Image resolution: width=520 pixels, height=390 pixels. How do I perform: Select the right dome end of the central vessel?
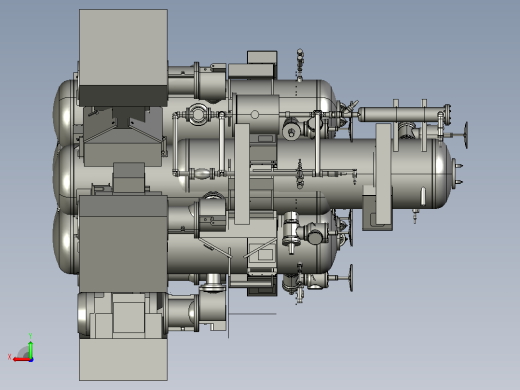pyautogui.click(x=443, y=174)
